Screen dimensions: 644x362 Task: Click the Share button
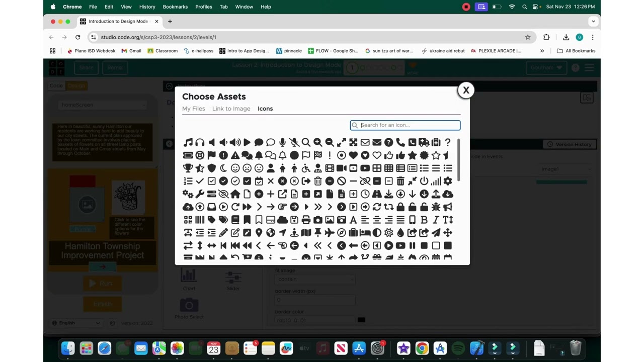(86, 68)
